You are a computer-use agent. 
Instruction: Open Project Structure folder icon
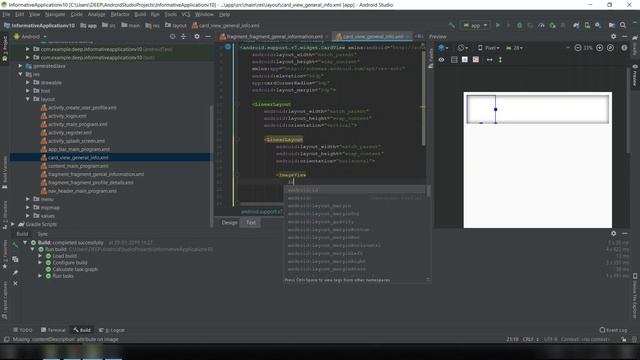(x=611, y=25)
